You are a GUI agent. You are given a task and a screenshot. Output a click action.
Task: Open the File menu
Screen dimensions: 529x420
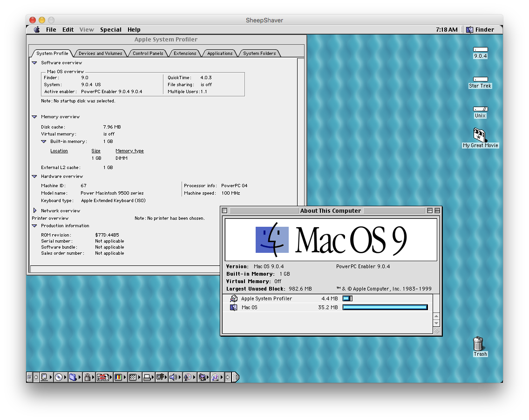click(51, 30)
